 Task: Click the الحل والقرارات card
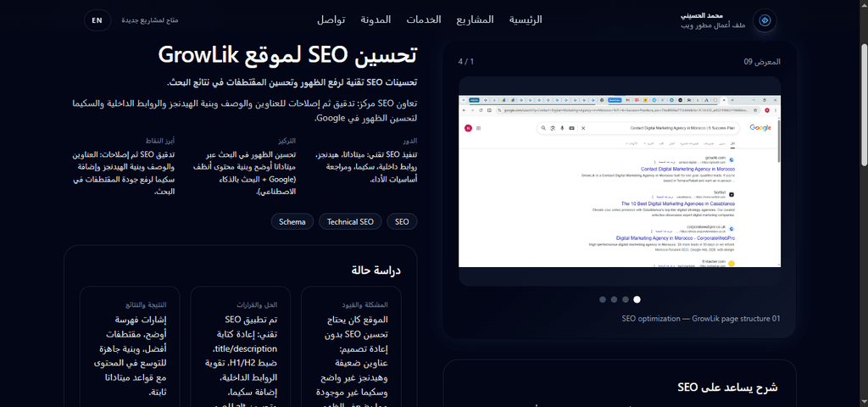click(x=240, y=347)
